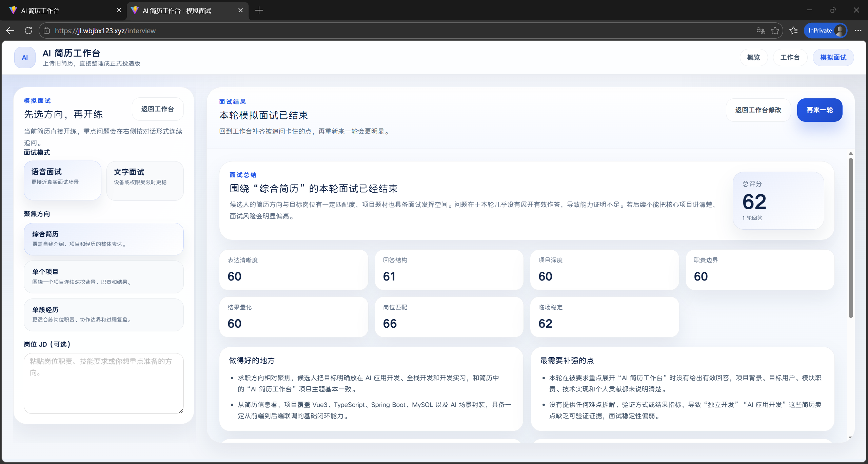The image size is (868, 464).
Task: Open browser settings via three-dot icon
Action: tap(858, 31)
